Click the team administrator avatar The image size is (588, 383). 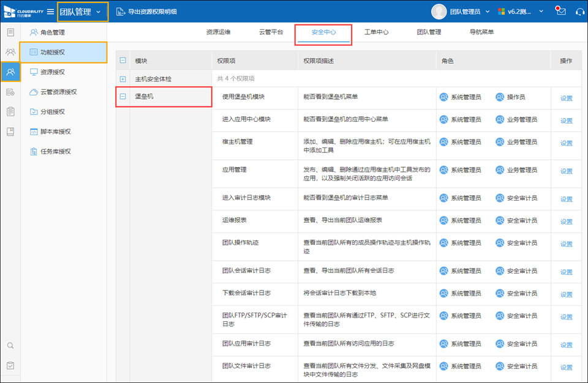[439, 12]
